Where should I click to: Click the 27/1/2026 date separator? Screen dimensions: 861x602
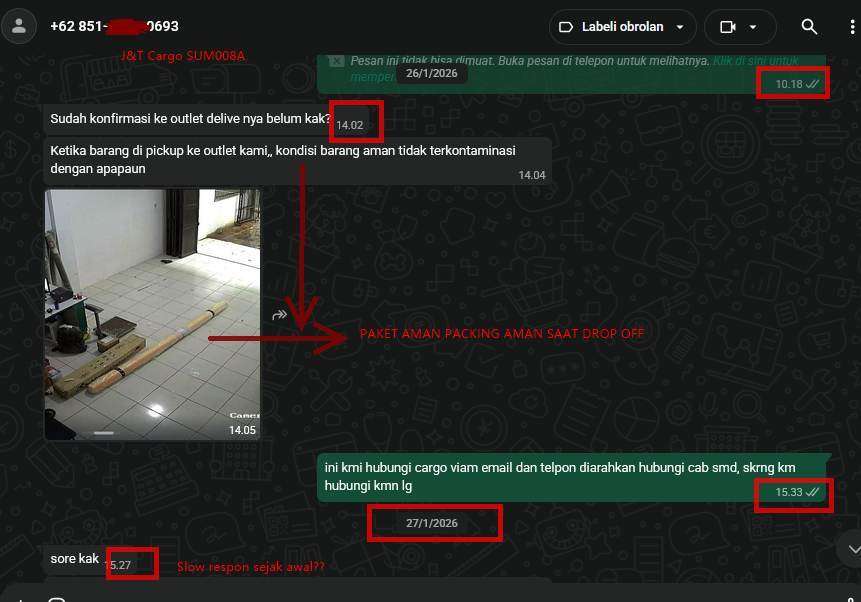[x=432, y=523]
